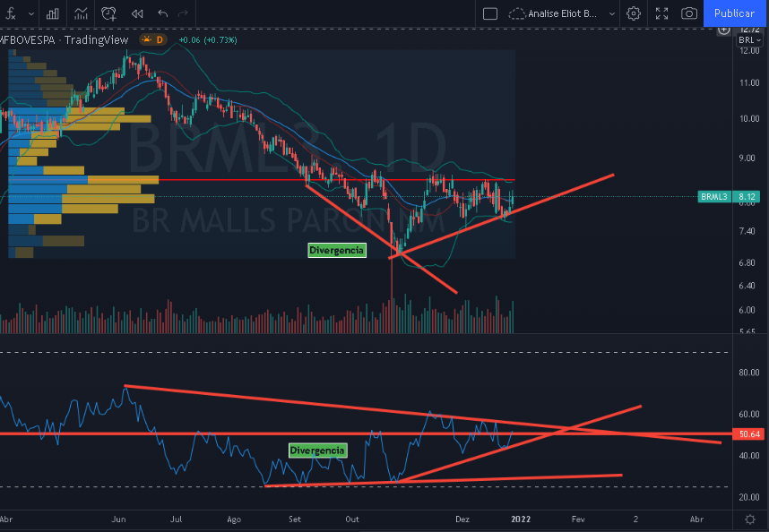
Task: Open the time axis settings gear at the bottom right
Action: 750,519
